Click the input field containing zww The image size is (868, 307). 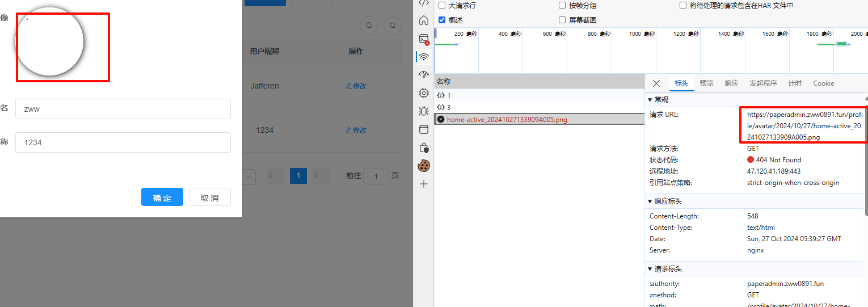click(x=123, y=109)
